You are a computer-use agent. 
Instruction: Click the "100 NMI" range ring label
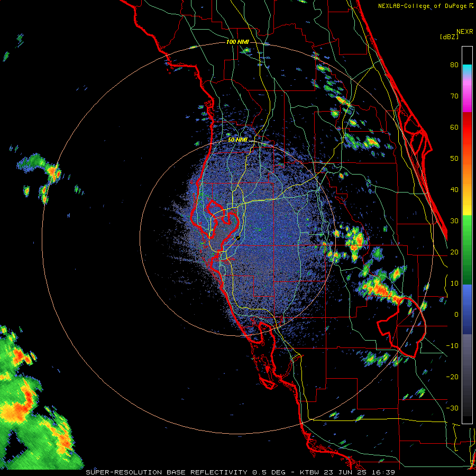click(x=237, y=42)
